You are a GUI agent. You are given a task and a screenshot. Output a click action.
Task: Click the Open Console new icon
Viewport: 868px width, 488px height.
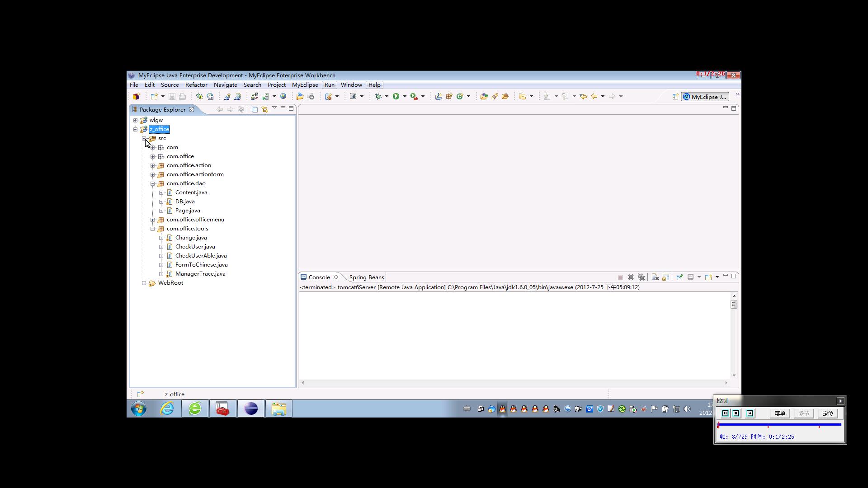pos(708,277)
